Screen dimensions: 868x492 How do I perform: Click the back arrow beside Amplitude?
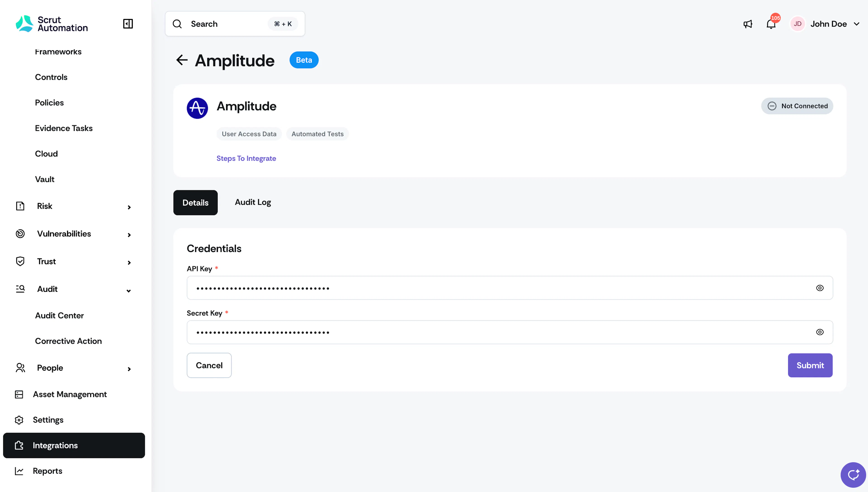tap(182, 60)
